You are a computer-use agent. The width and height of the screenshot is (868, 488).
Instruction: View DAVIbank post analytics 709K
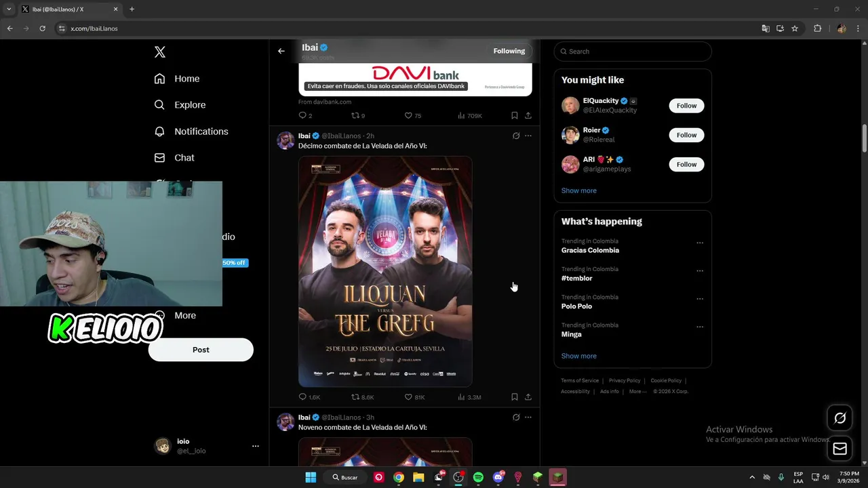click(470, 116)
